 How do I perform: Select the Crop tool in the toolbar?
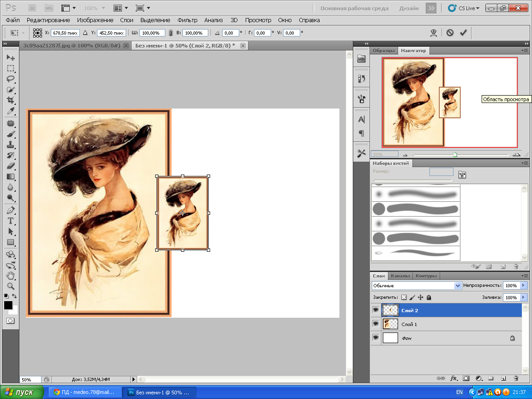(x=11, y=100)
